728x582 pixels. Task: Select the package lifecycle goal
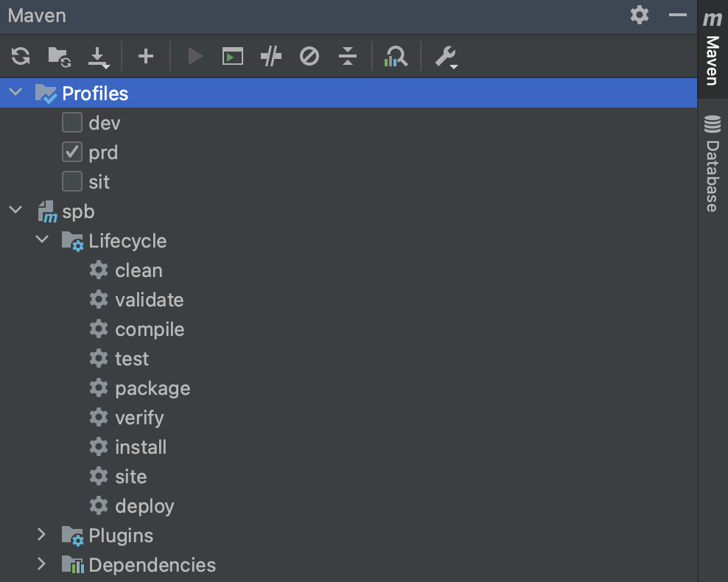pos(152,388)
